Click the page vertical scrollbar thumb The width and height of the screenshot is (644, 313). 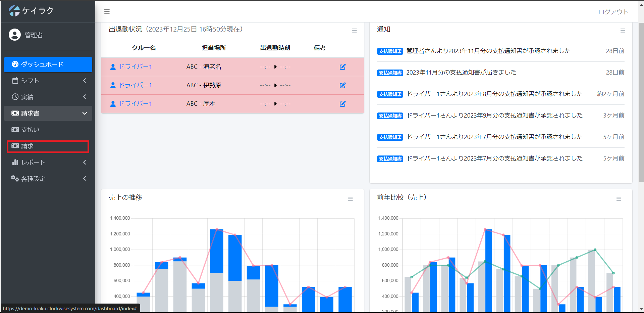[x=641, y=102]
